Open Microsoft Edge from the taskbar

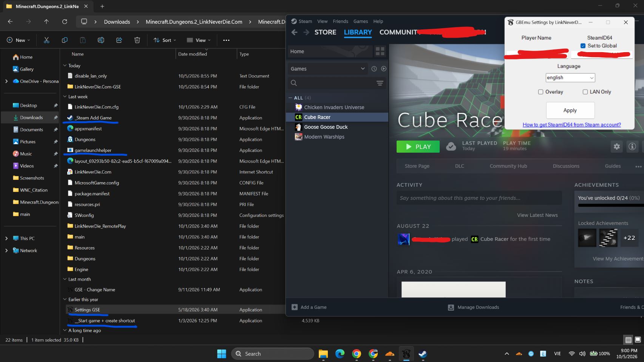340,354
